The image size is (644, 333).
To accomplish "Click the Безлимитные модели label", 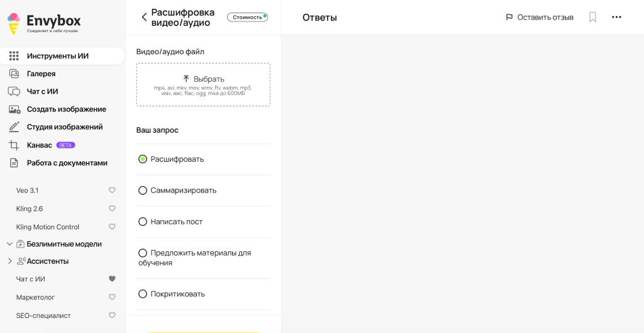I will point(64,244).
